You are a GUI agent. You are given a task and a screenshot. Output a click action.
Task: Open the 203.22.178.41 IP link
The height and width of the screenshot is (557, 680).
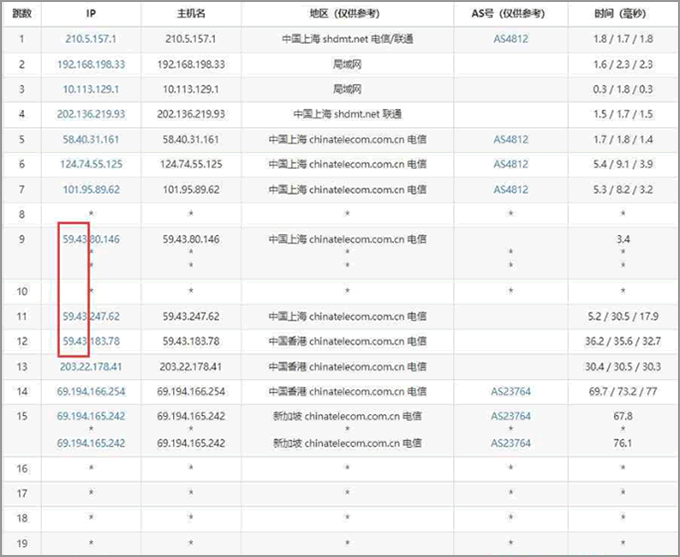(91, 366)
